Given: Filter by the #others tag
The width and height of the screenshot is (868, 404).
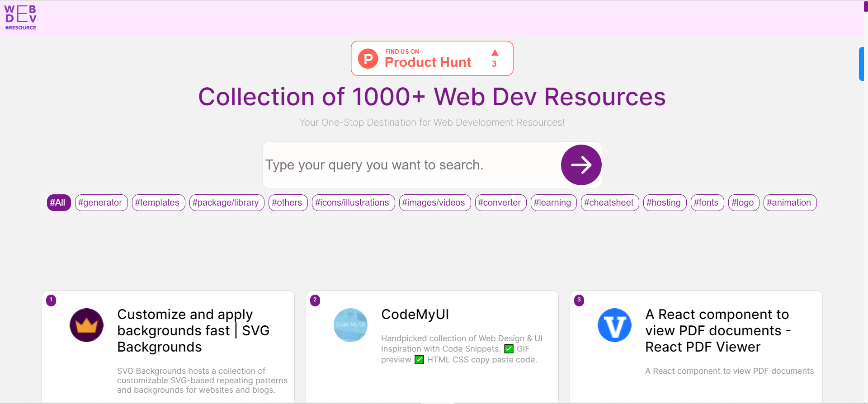Looking at the screenshot, I should point(288,202).
